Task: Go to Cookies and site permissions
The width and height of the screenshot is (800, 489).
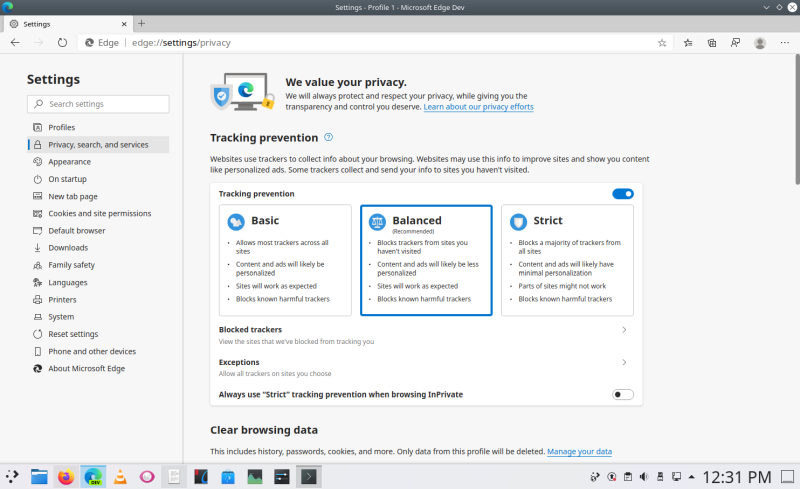Action: click(x=98, y=213)
